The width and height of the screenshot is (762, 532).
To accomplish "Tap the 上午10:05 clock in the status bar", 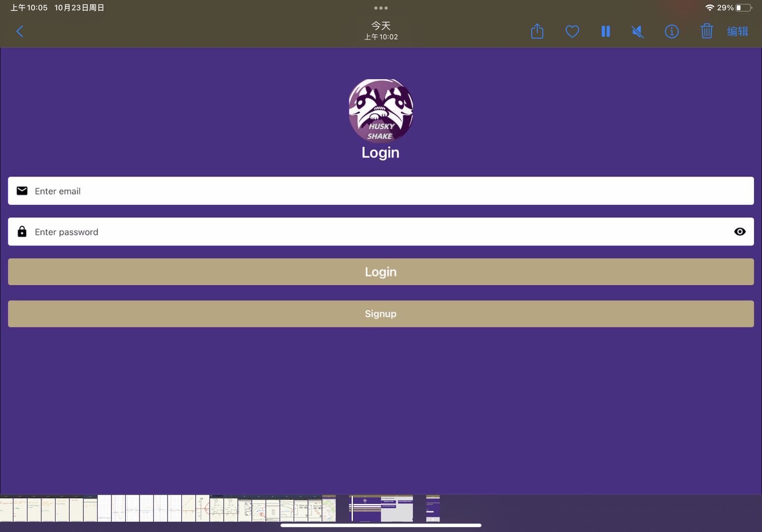I will [29, 7].
